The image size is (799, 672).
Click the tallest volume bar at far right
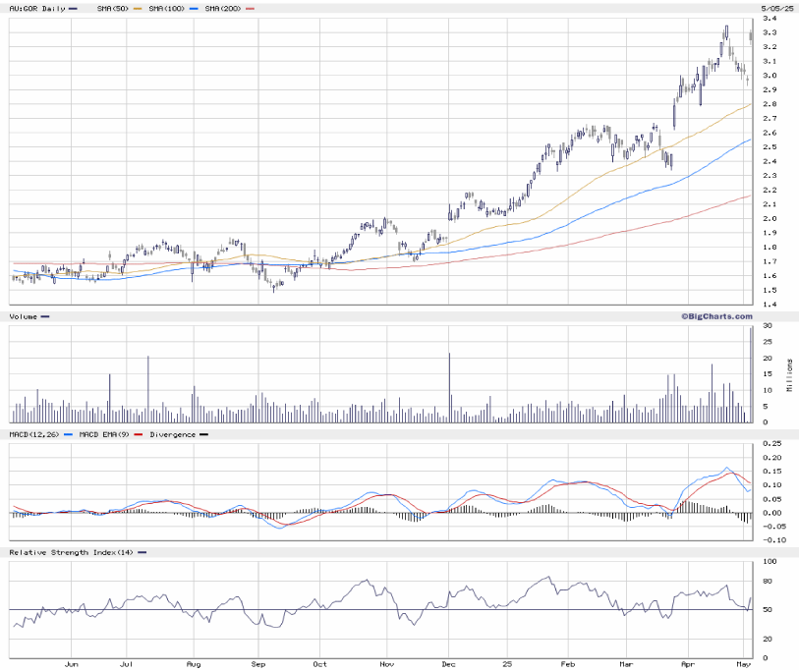(752, 374)
